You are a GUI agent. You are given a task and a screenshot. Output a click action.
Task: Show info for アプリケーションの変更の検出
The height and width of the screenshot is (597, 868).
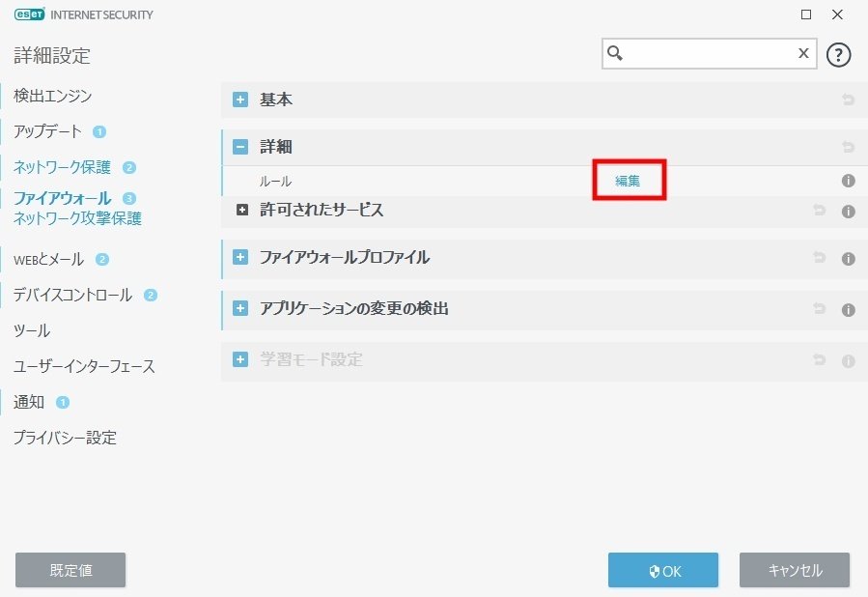click(848, 309)
